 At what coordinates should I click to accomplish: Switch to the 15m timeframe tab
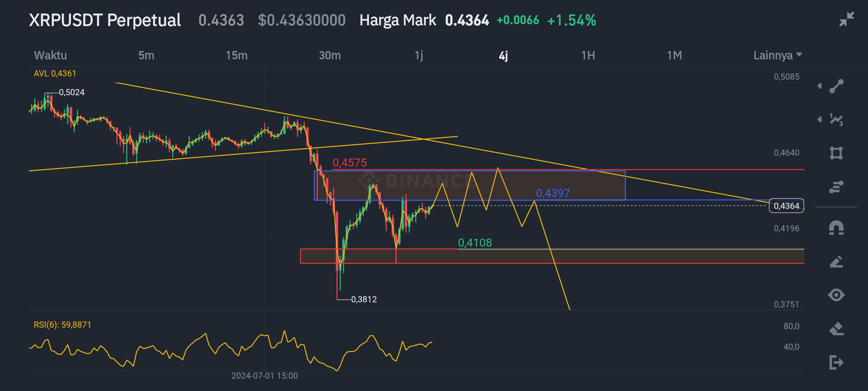point(237,55)
